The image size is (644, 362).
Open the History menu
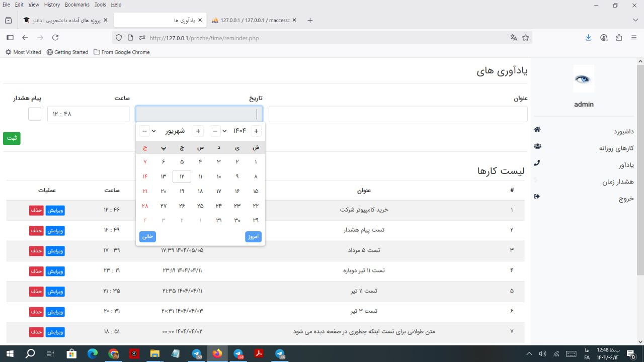coord(52,5)
